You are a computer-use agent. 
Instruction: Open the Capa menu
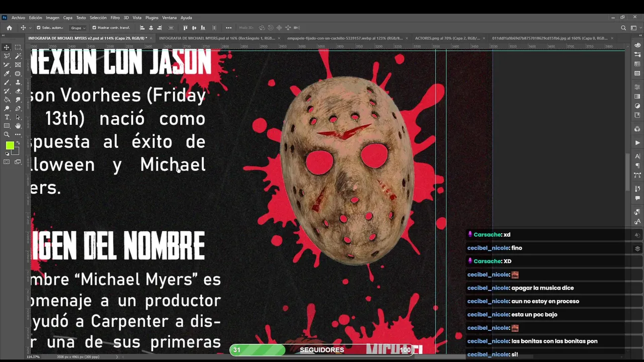[68, 18]
